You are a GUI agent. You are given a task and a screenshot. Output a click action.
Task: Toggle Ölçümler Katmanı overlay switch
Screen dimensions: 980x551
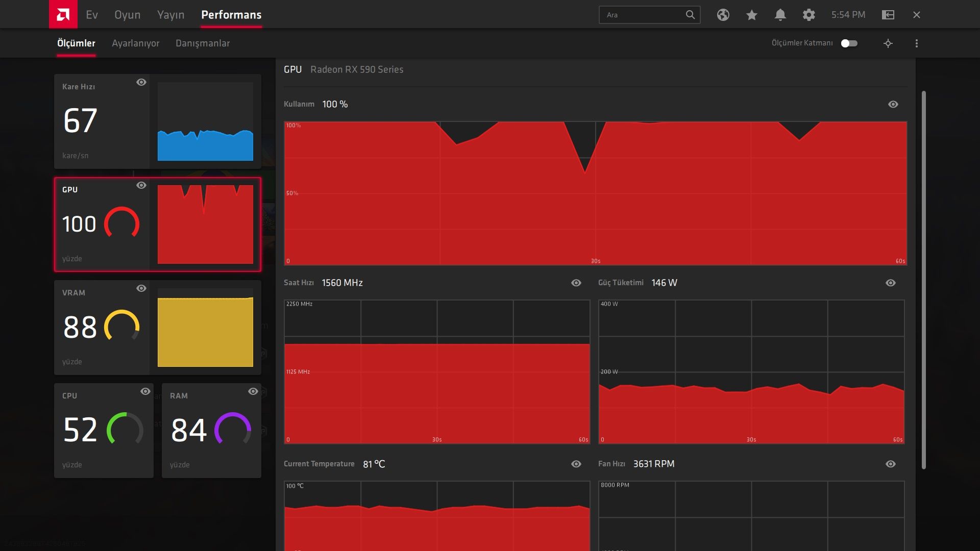coord(849,43)
